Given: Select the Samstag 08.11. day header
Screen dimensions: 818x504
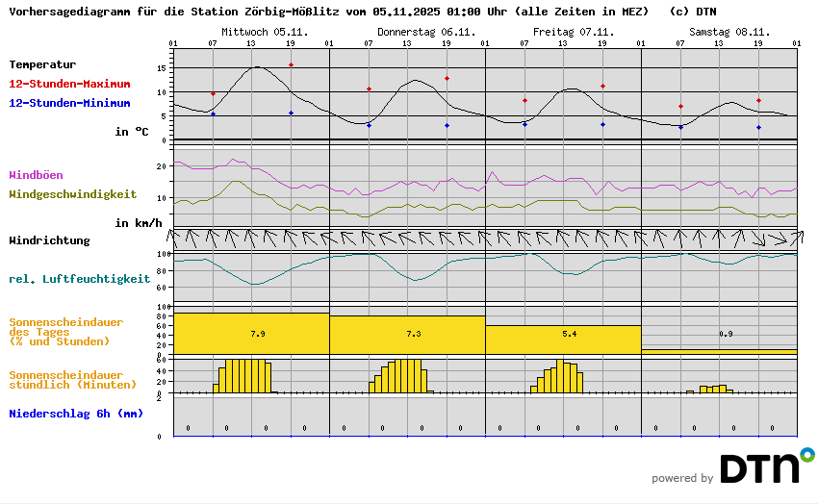Looking at the screenshot, I should point(719,32).
